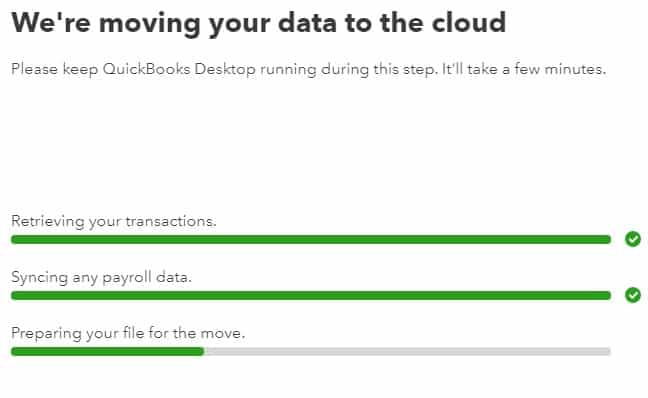Click the green checkmark beside Retrieving your transactions
The height and width of the screenshot is (398, 648).
click(x=633, y=239)
